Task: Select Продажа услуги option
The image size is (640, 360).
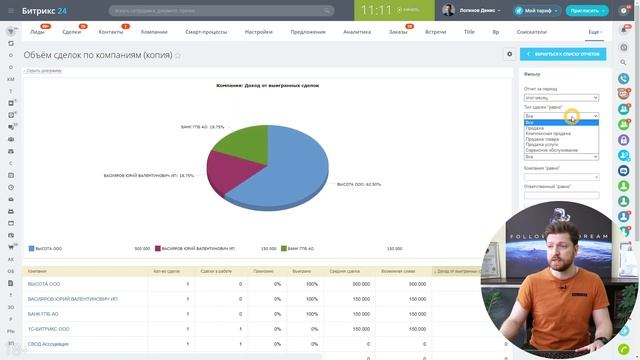Action: click(x=561, y=144)
